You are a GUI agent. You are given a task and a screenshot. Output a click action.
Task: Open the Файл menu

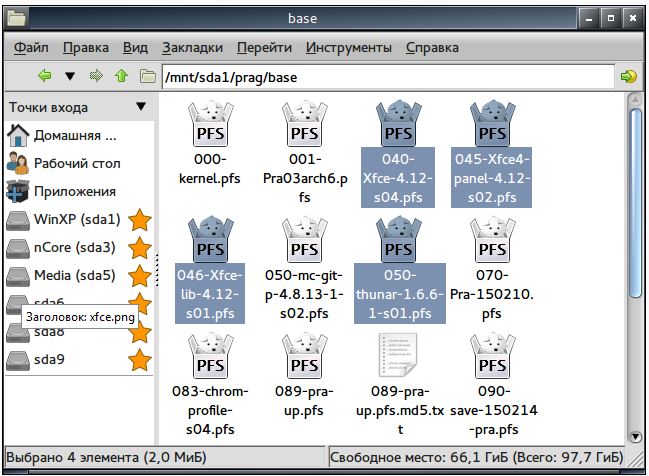[x=32, y=47]
